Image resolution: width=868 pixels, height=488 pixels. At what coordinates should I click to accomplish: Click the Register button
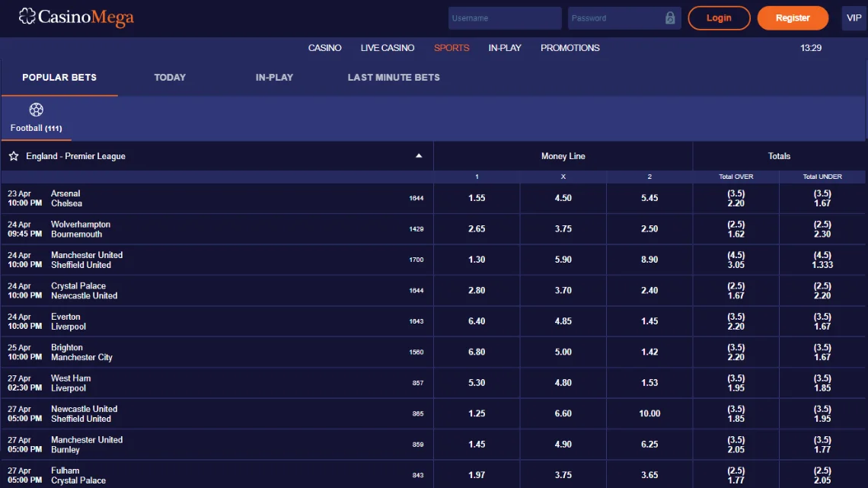(793, 18)
